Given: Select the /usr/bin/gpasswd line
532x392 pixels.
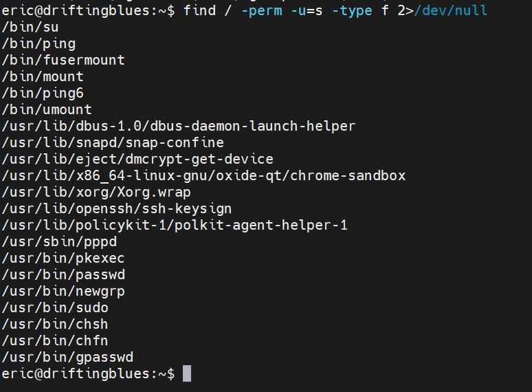Looking at the screenshot, I should (67, 358).
